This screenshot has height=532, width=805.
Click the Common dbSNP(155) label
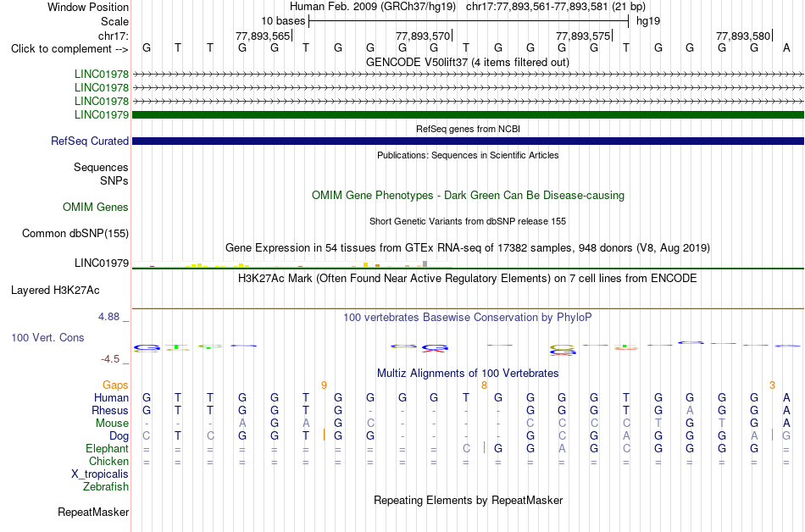75,234
